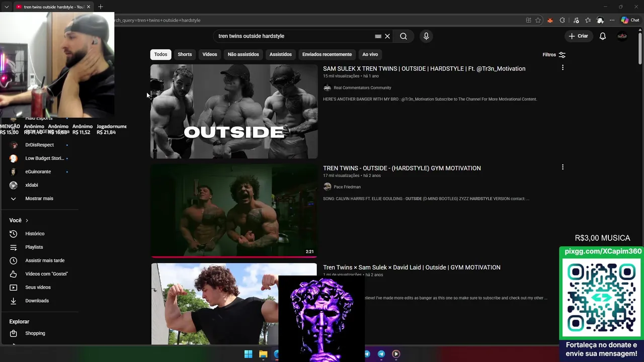Select the Não assistidos filter chip
644x362 pixels.
[x=244, y=54]
